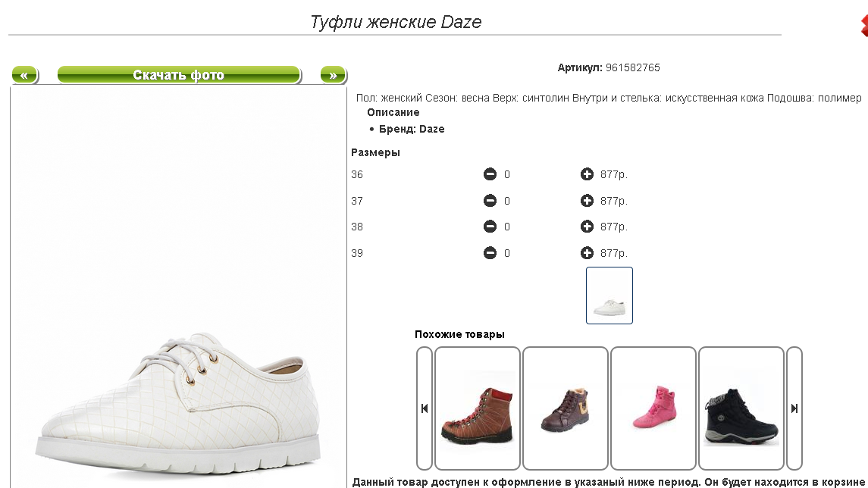
Task: Decrease quantity for size 36
Action: click(490, 175)
